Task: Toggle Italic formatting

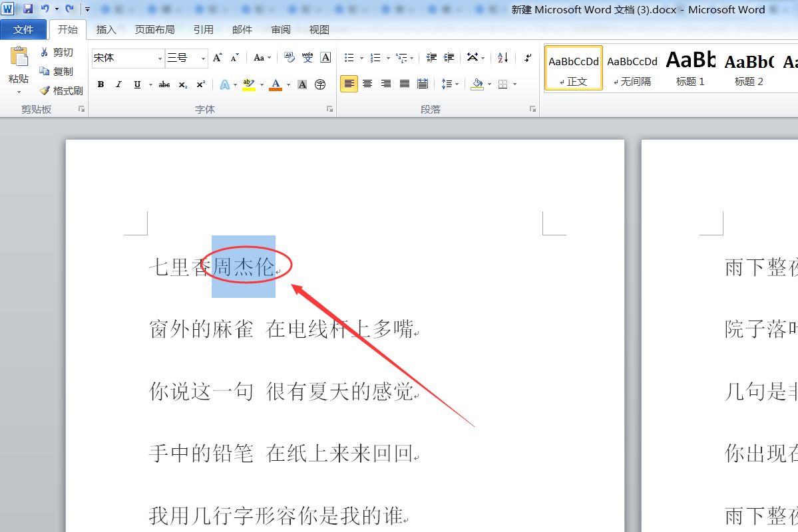Action: (118, 84)
